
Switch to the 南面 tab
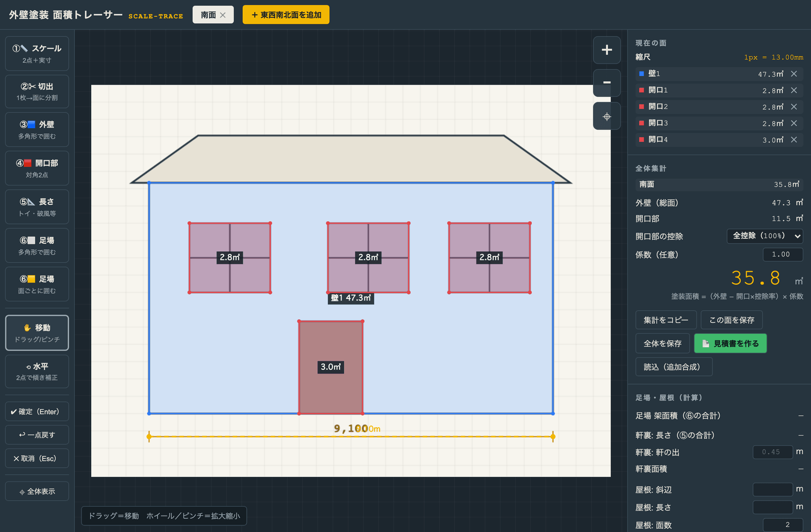(x=208, y=15)
